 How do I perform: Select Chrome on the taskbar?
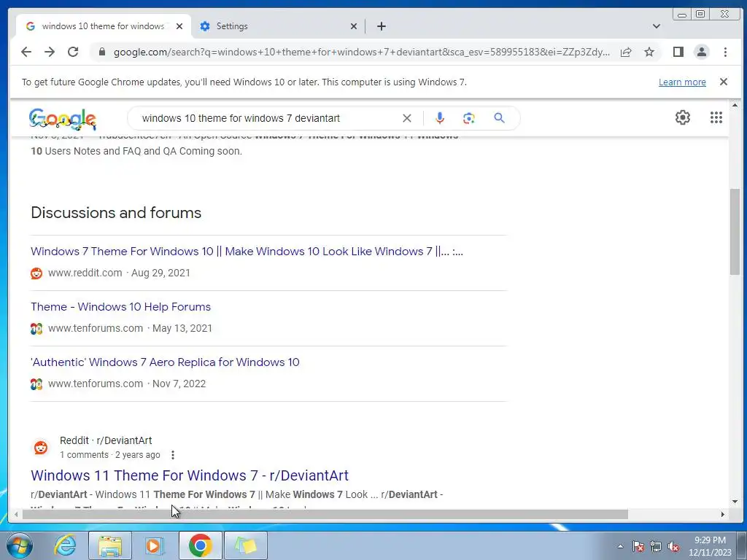pyautogui.click(x=200, y=545)
